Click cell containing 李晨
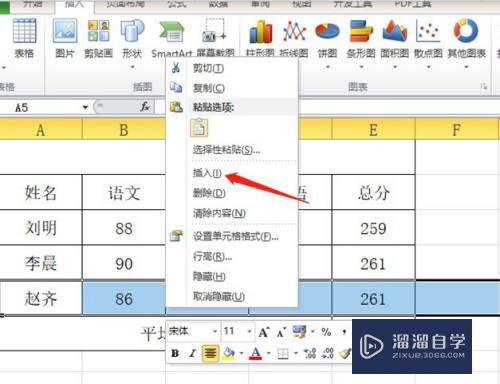The width and height of the screenshot is (500, 384). click(41, 263)
